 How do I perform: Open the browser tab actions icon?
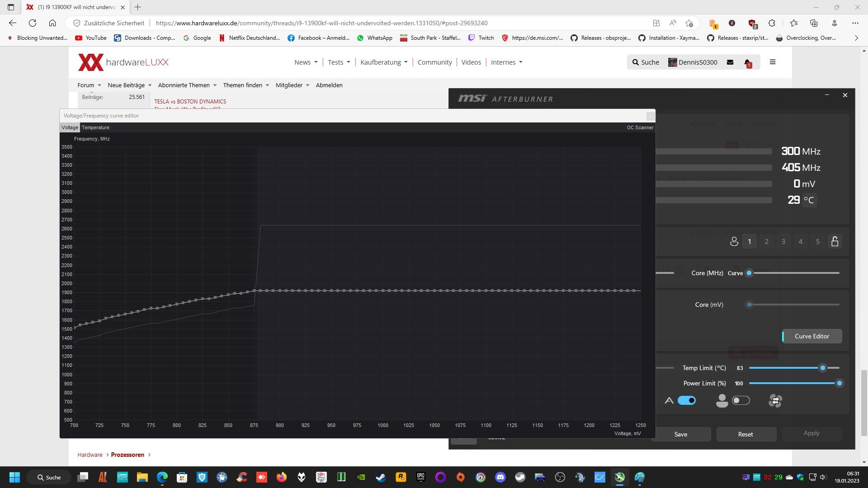point(11,7)
